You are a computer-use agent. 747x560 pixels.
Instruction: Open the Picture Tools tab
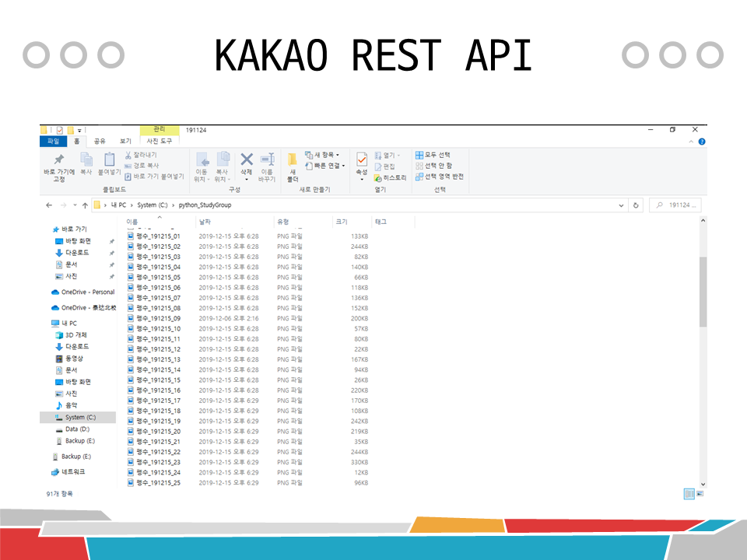[159, 142]
